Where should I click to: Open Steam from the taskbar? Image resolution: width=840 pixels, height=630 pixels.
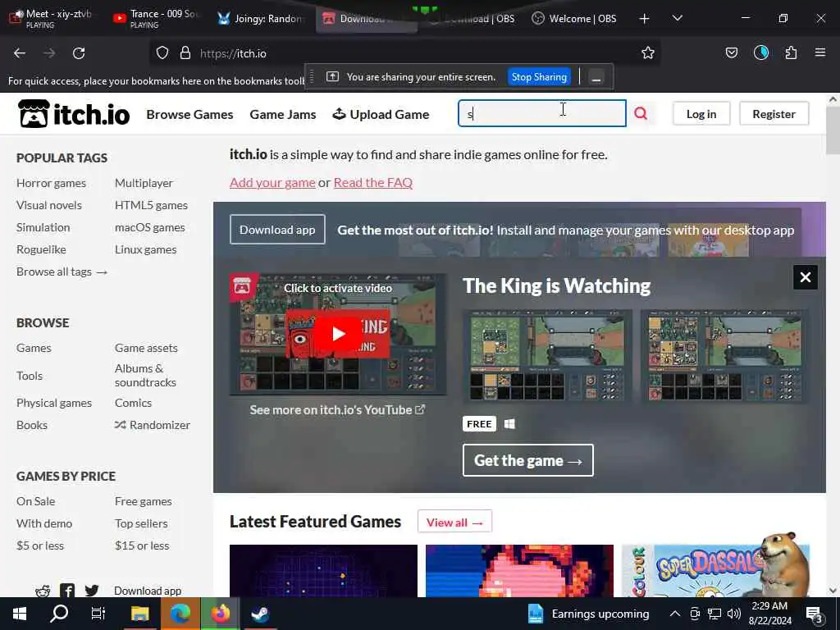coord(260,614)
